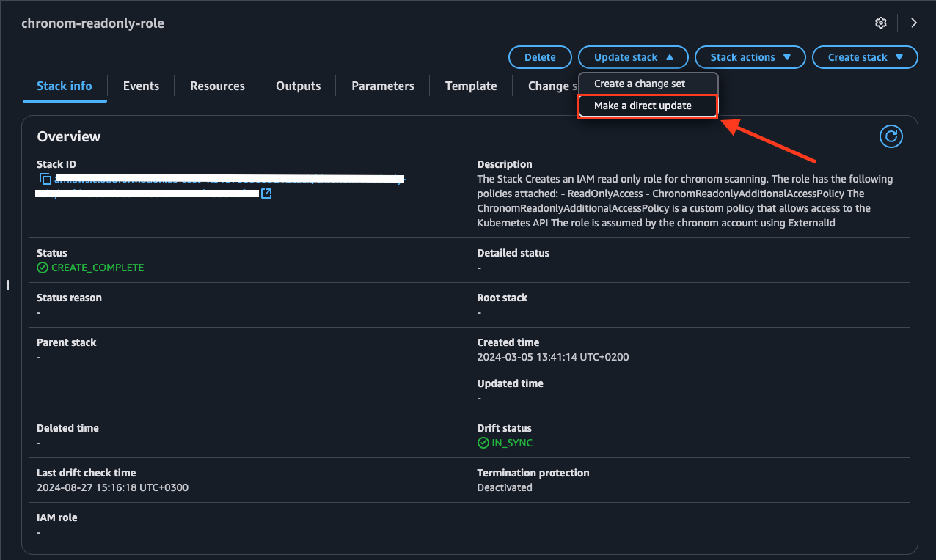936x560 pixels.
Task: Collapse the Update stack dropdown
Action: point(633,57)
